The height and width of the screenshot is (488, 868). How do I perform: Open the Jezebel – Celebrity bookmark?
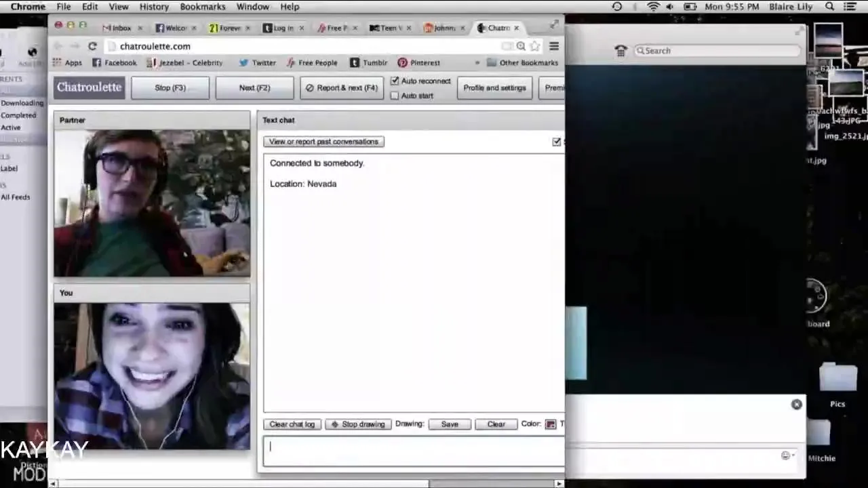click(x=186, y=62)
